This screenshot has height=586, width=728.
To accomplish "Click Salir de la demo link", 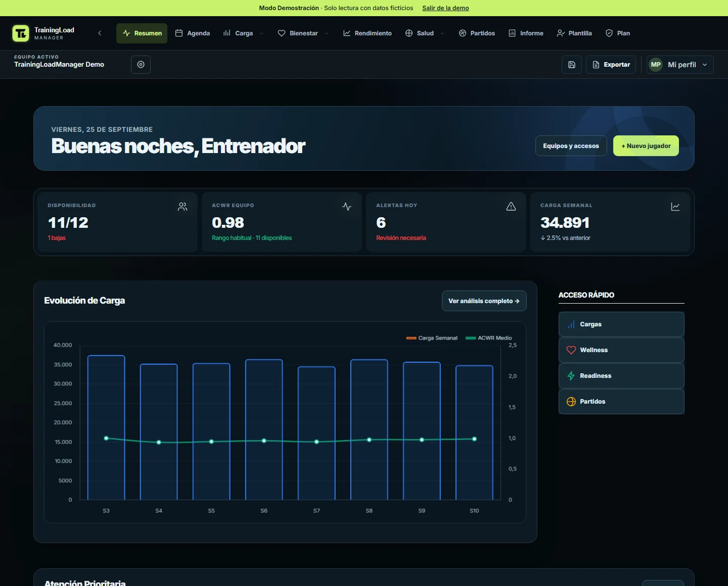I will coord(445,8).
